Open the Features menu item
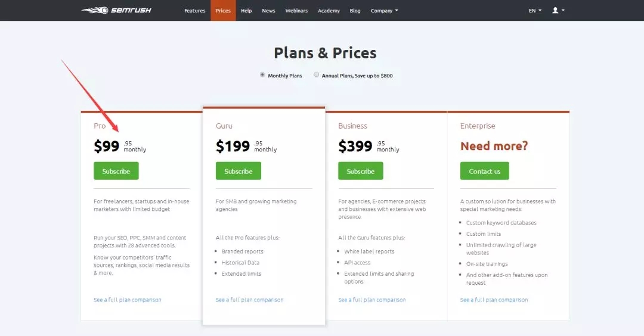This screenshot has height=336, width=644. point(195,11)
